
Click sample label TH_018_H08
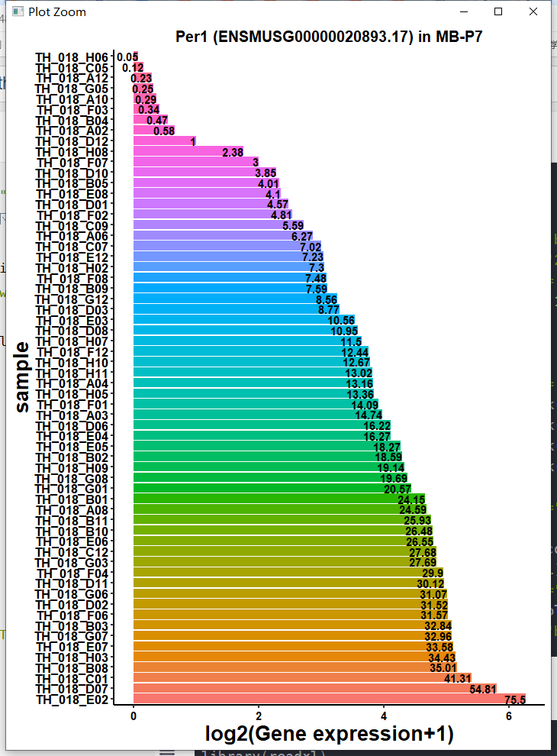tap(72, 153)
